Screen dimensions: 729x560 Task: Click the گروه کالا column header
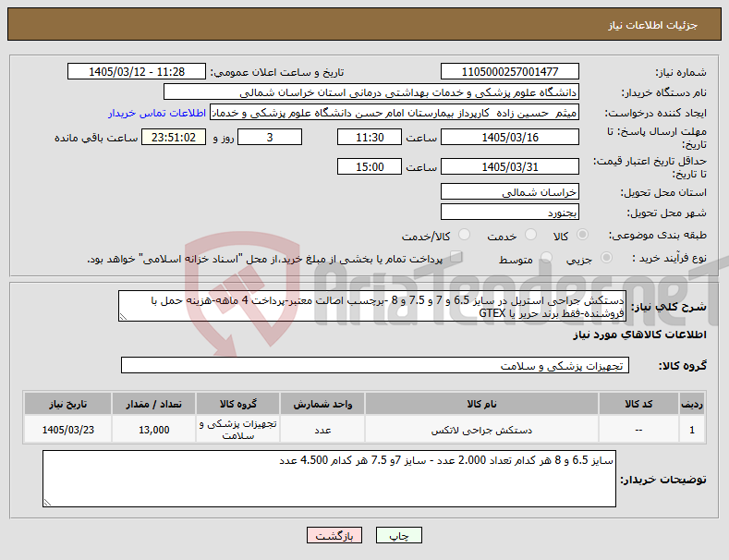pos(237,404)
